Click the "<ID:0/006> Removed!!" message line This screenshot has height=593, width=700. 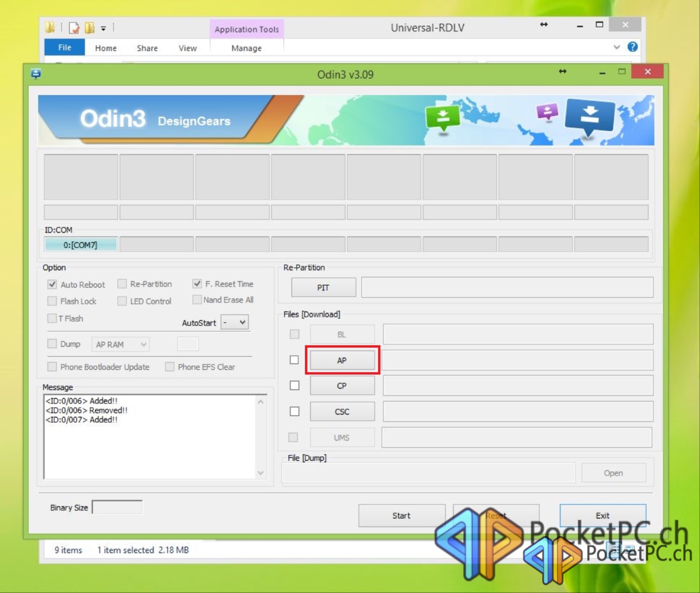tap(86, 410)
